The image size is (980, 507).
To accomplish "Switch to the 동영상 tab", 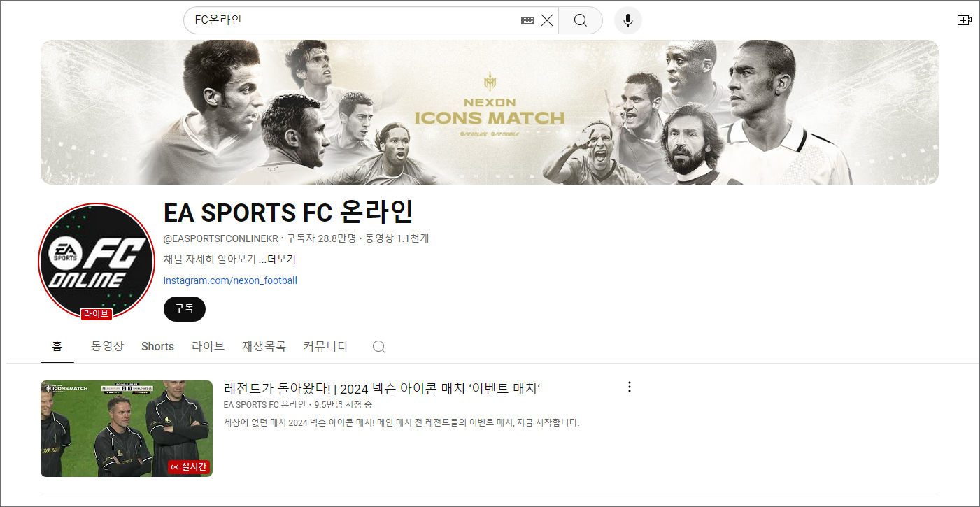I will [107, 346].
